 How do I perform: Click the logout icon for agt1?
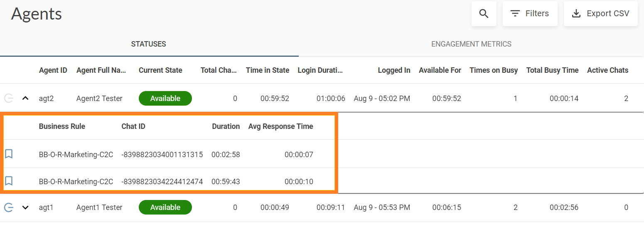pos(9,207)
